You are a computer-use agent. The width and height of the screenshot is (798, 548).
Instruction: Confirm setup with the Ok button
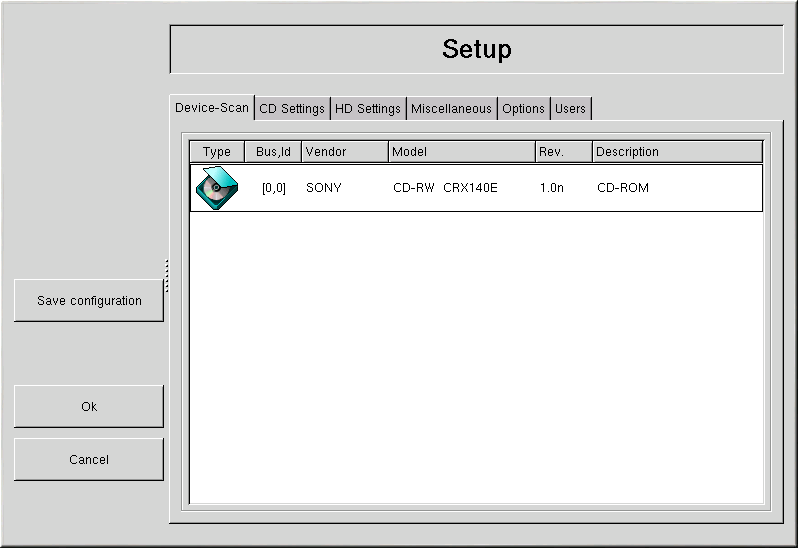(89, 407)
